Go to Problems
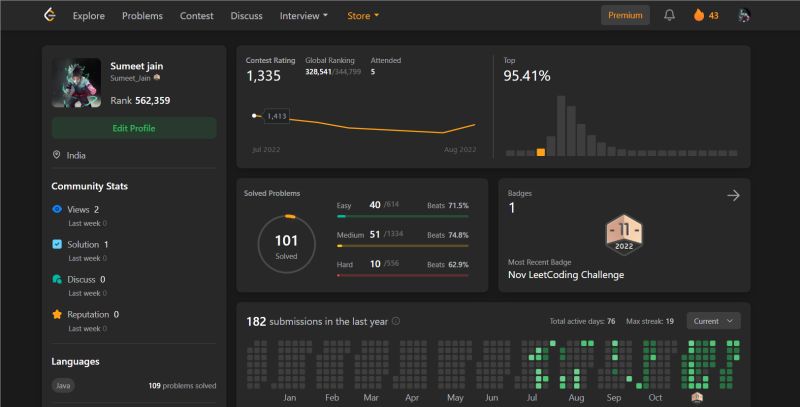This screenshot has width=800, height=407. 142,16
